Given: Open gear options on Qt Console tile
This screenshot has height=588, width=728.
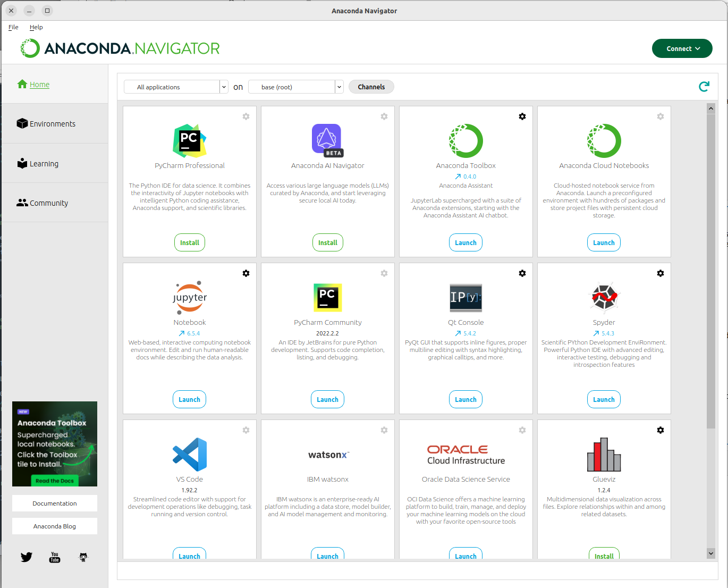Looking at the screenshot, I should [x=522, y=273].
